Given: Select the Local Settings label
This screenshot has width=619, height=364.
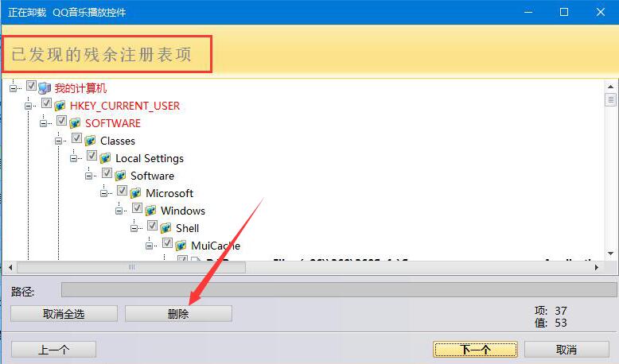Looking at the screenshot, I should (x=150, y=158).
